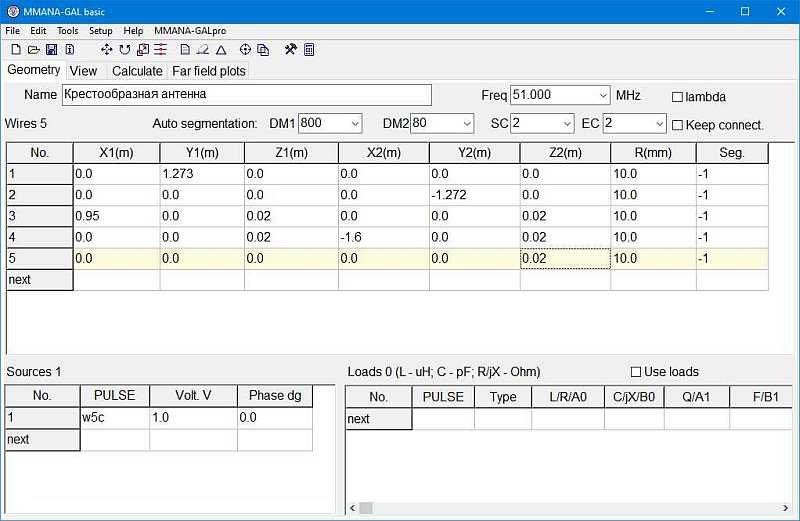Toggle the Keep connect. checkbox
Image resolution: width=800 pixels, height=521 pixels.
(x=677, y=125)
